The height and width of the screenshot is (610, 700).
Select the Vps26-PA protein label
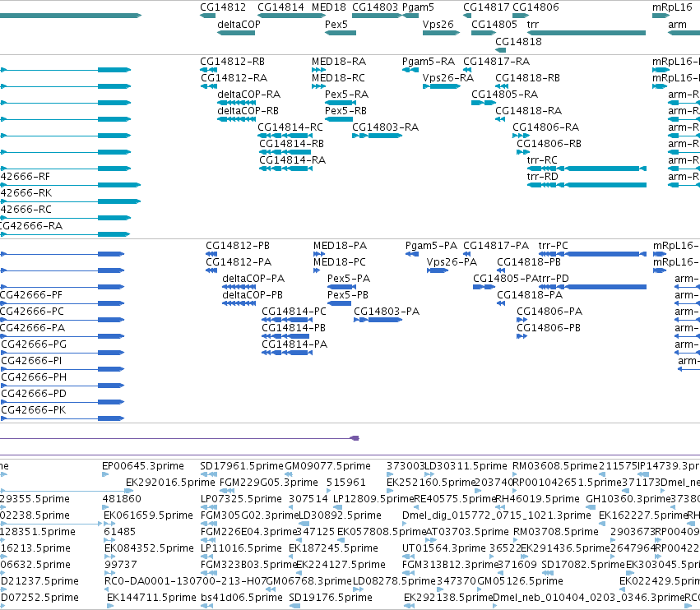pos(452,262)
